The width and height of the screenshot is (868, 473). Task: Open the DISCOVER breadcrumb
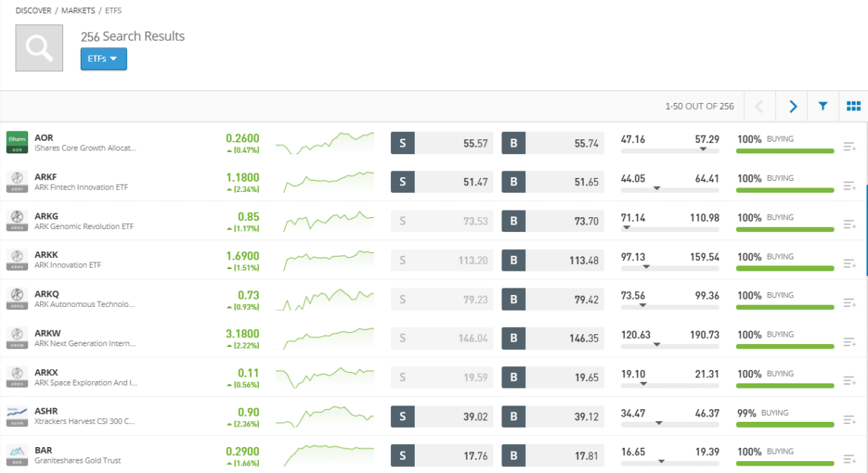pos(34,10)
